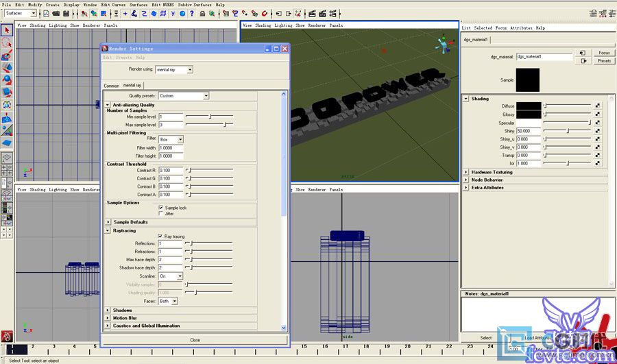Activate the Rotate tool in toolbox

(x=7, y=80)
